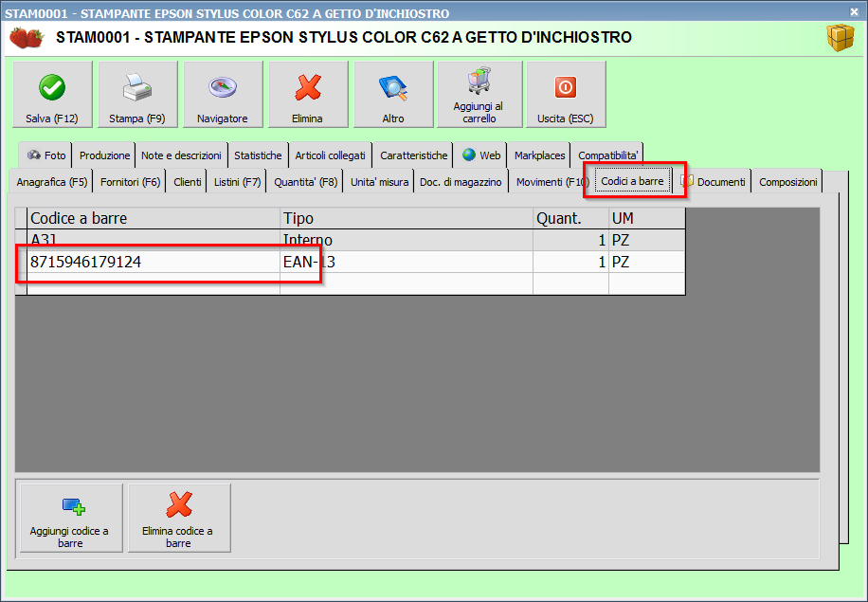
Task: Select the 8715946179124 barcode cell
Action: tap(154, 262)
